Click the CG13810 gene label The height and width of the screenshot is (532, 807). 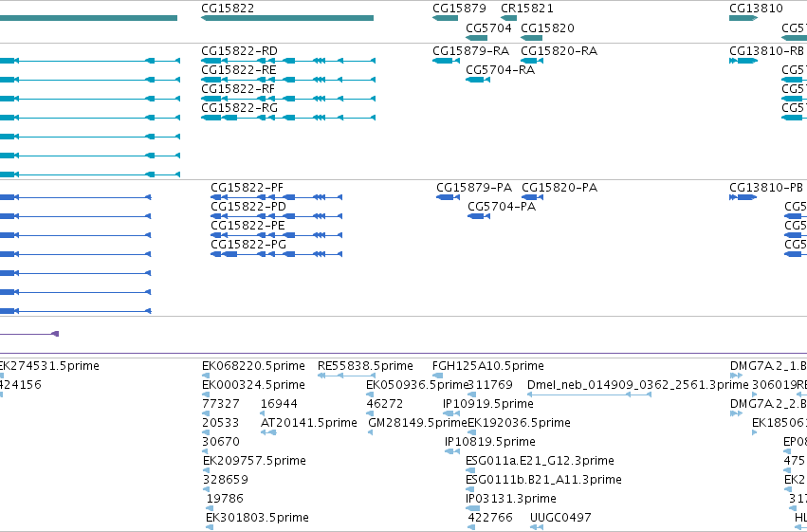pyautogui.click(x=756, y=9)
